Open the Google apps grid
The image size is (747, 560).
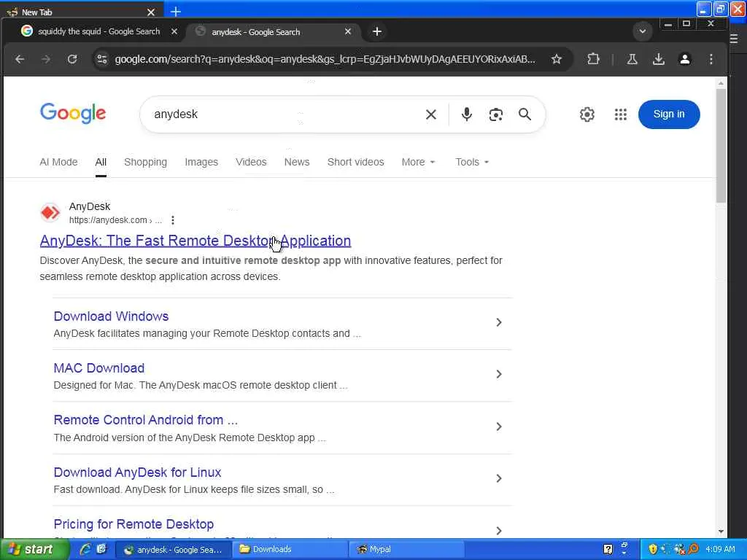(620, 114)
